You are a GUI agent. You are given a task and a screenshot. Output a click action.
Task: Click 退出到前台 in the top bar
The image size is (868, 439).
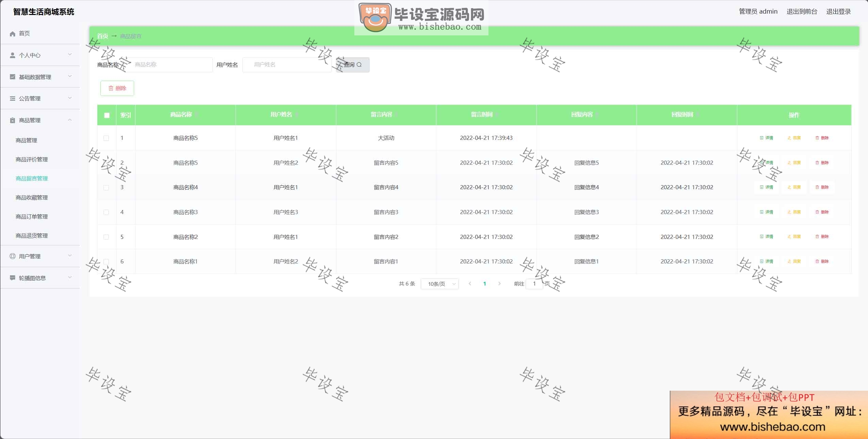click(x=802, y=12)
